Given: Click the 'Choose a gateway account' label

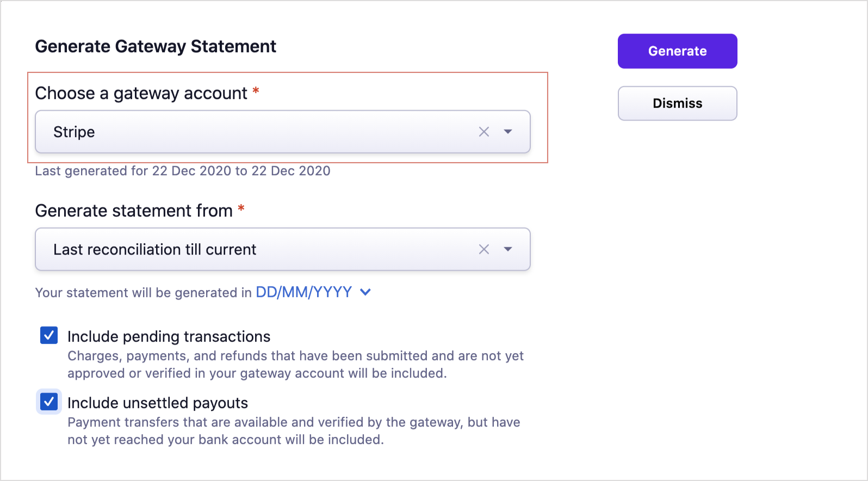Looking at the screenshot, I should (x=141, y=94).
